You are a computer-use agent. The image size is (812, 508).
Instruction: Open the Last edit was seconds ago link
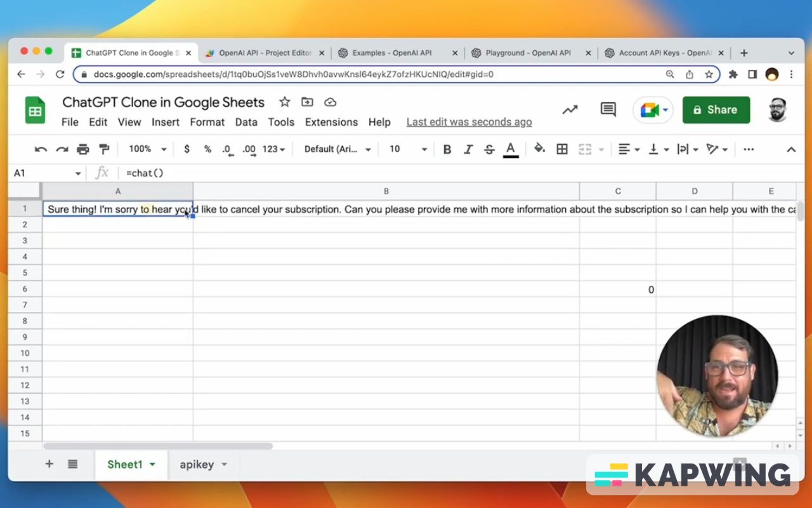(469, 122)
